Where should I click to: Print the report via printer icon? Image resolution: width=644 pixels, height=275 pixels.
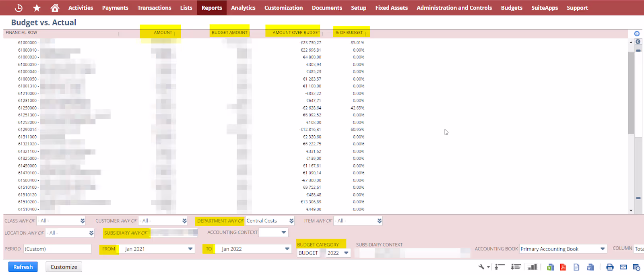pos(610,267)
